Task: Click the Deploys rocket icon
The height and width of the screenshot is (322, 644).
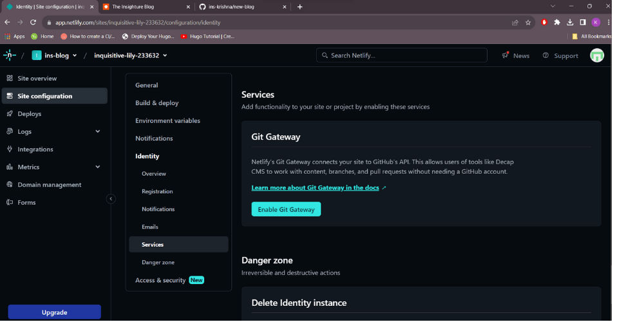Action: pos(10,114)
